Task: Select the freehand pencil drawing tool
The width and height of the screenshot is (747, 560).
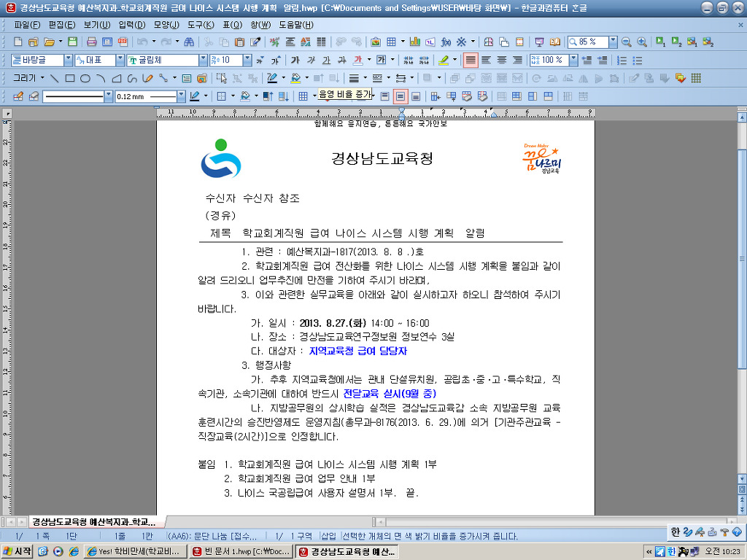Action: [x=147, y=78]
